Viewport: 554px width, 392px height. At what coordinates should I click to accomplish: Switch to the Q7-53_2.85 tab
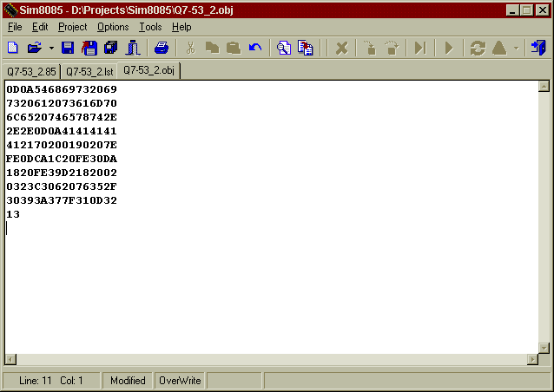(x=31, y=71)
